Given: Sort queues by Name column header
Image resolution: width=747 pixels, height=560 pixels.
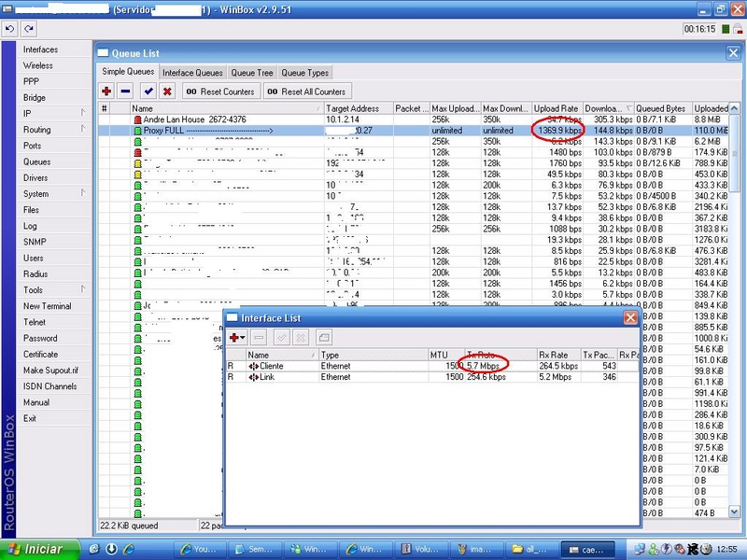Looking at the screenshot, I should 227,108.
